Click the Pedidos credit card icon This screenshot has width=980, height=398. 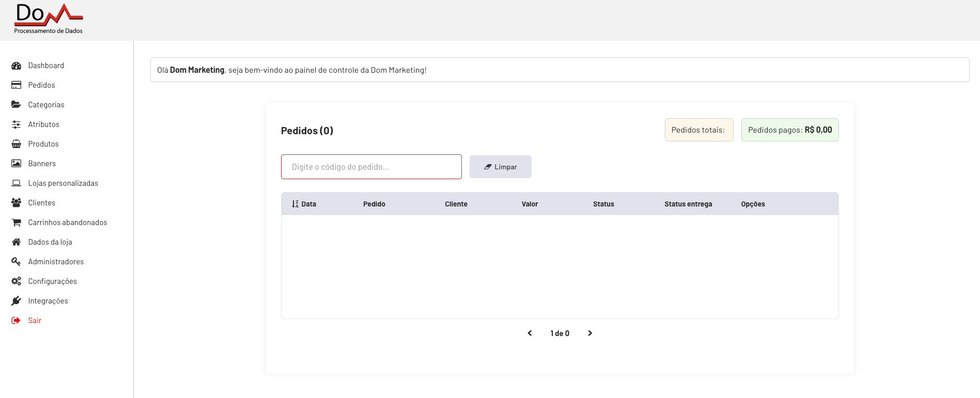(x=17, y=85)
